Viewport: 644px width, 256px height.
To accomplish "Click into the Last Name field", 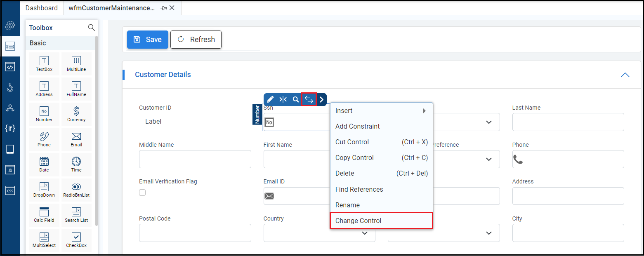I will pos(568,122).
